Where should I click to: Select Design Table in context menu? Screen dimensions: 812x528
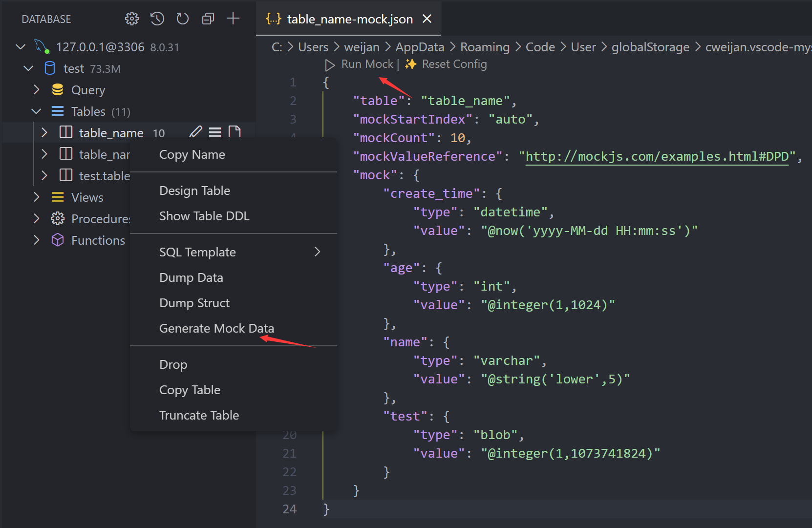click(194, 190)
